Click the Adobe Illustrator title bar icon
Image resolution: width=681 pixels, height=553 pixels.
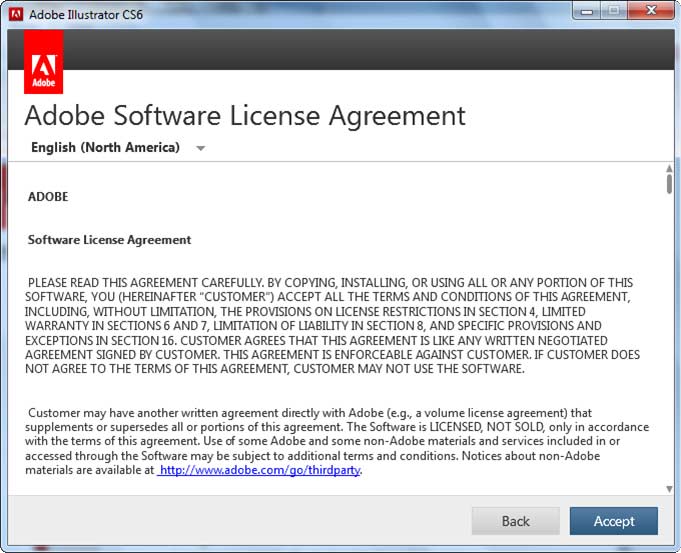16,14
